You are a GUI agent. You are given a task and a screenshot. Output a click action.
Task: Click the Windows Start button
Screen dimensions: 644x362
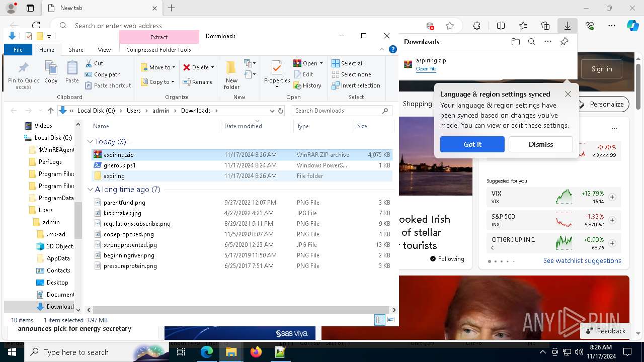pos(12,352)
